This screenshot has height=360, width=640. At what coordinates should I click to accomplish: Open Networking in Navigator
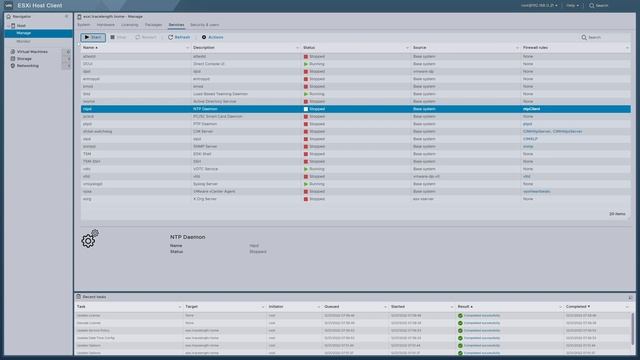[x=28, y=66]
